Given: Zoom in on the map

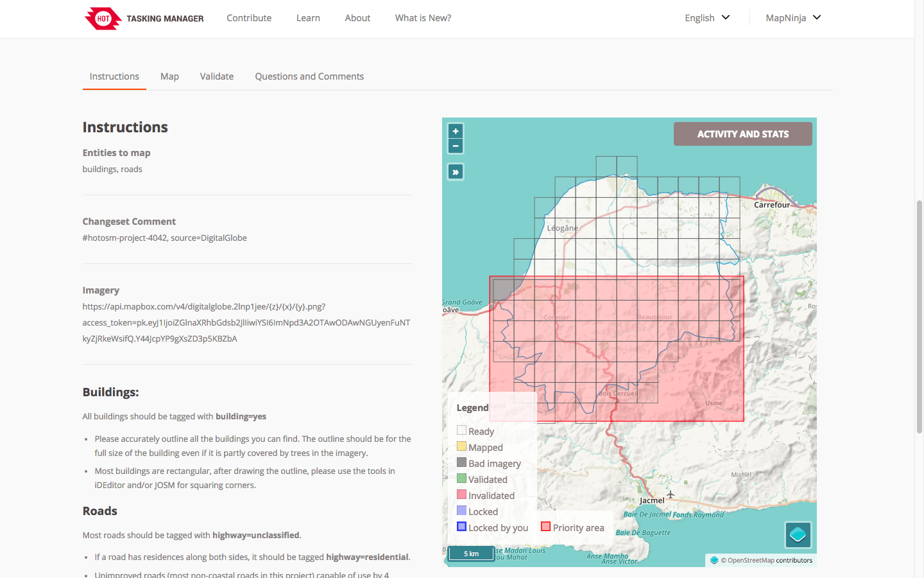Looking at the screenshot, I should coord(456,131).
